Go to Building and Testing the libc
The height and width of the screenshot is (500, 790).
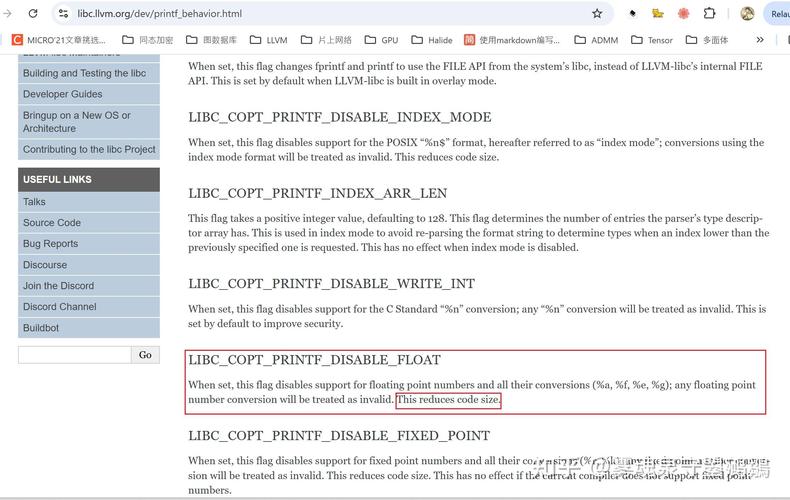[84, 73]
